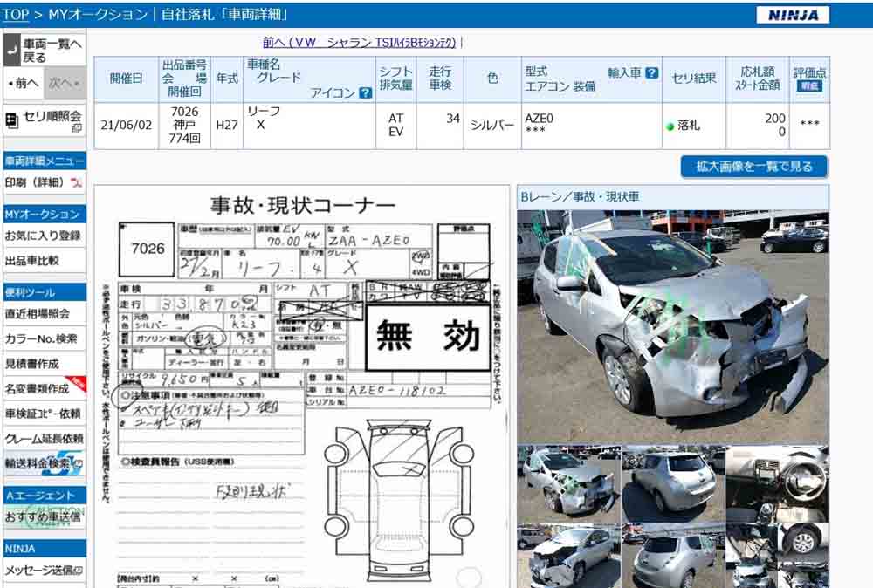
Task: Click the popup icon beside 輸送料金検索
Action: click(x=79, y=463)
